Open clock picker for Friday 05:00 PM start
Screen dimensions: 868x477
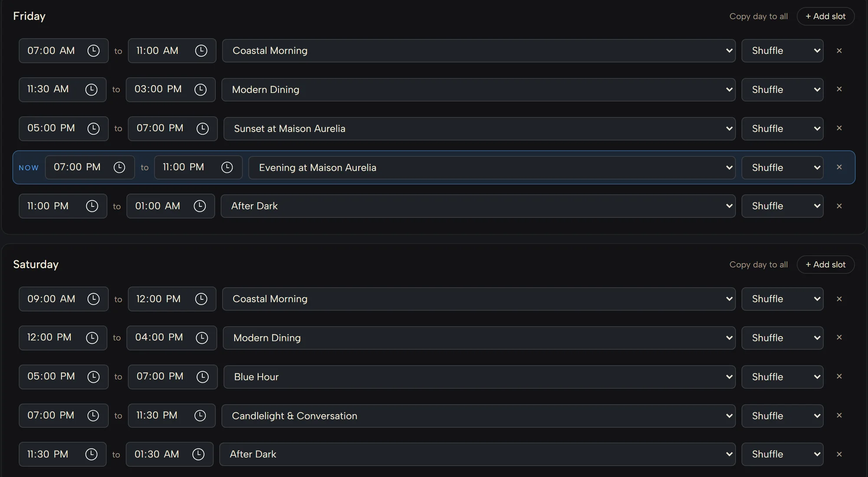pyautogui.click(x=93, y=129)
